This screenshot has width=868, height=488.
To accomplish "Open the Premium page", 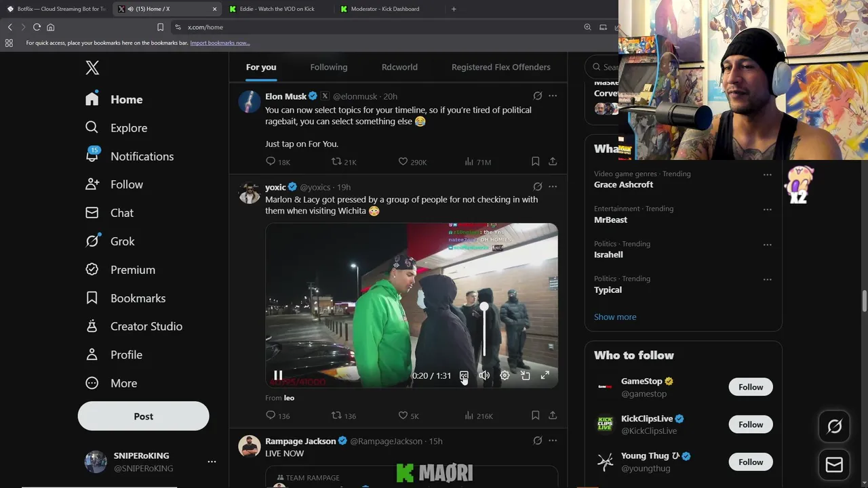I will (x=120, y=270).
